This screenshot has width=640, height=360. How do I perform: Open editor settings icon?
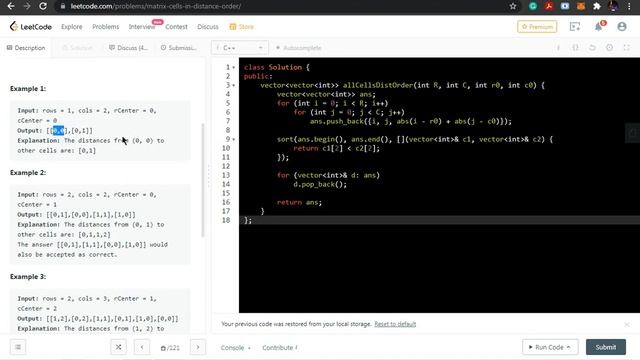click(609, 48)
